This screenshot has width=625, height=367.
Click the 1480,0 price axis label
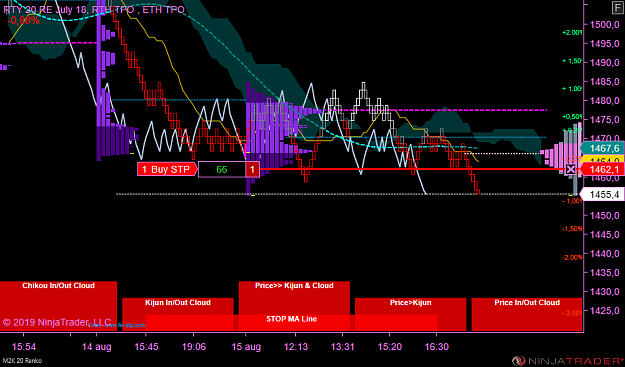pos(604,101)
